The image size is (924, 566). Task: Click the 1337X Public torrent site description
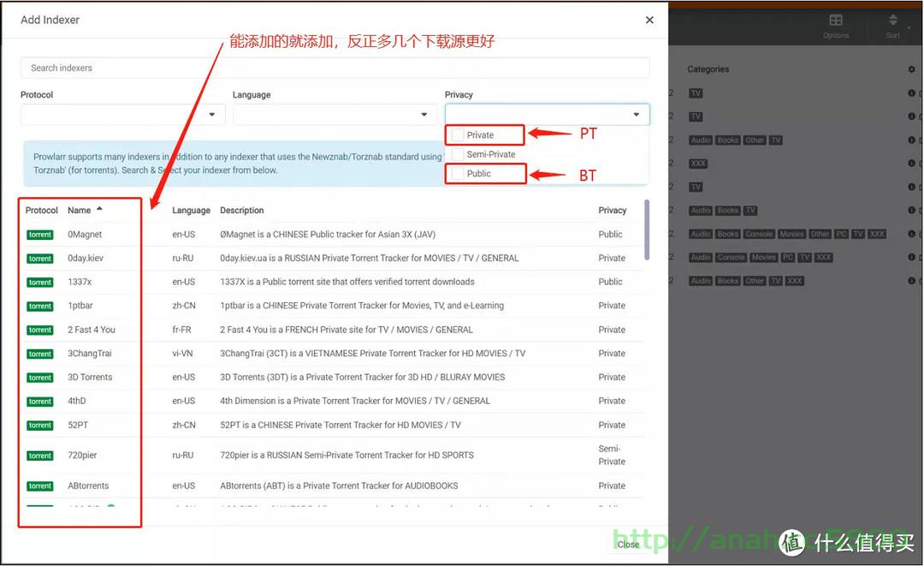pos(347,282)
